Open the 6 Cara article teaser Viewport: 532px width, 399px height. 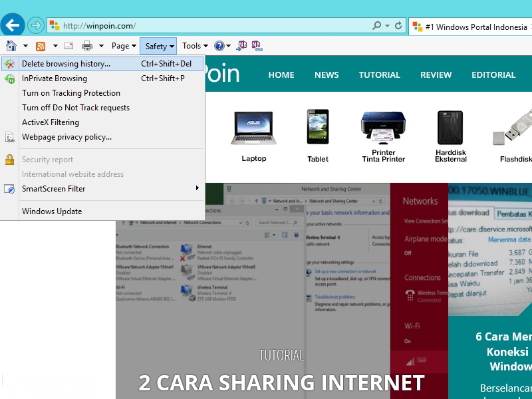pos(503,352)
